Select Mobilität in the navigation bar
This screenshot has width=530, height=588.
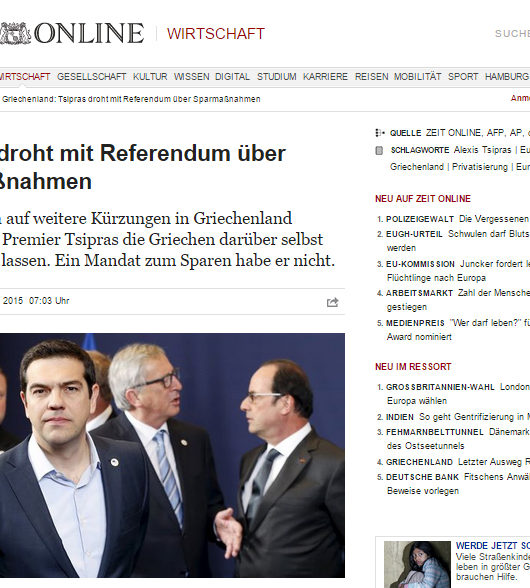(x=417, y=77)
